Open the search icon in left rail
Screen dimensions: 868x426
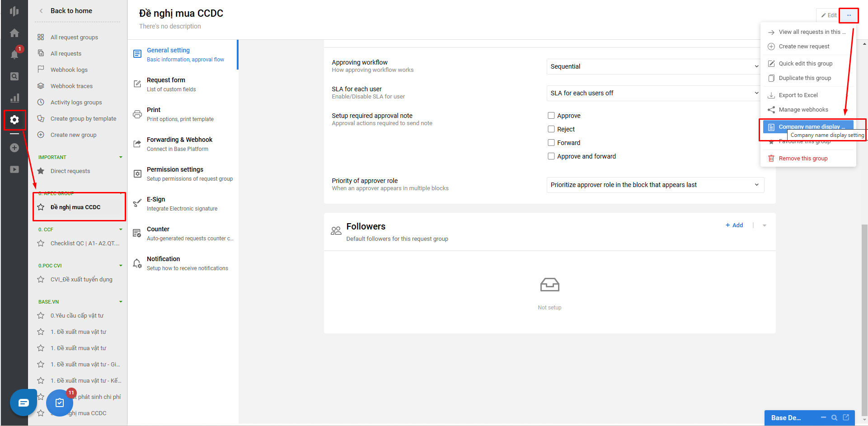14,76
